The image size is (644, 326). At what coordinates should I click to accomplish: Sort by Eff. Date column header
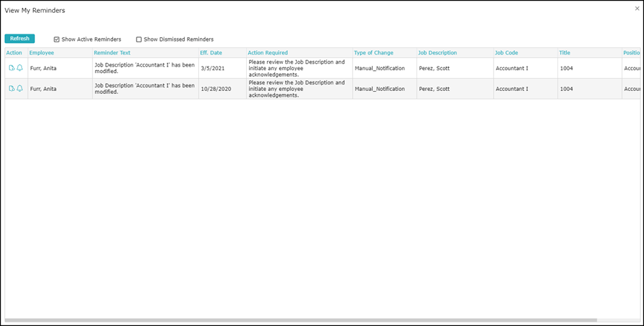[x=211, y=53]
